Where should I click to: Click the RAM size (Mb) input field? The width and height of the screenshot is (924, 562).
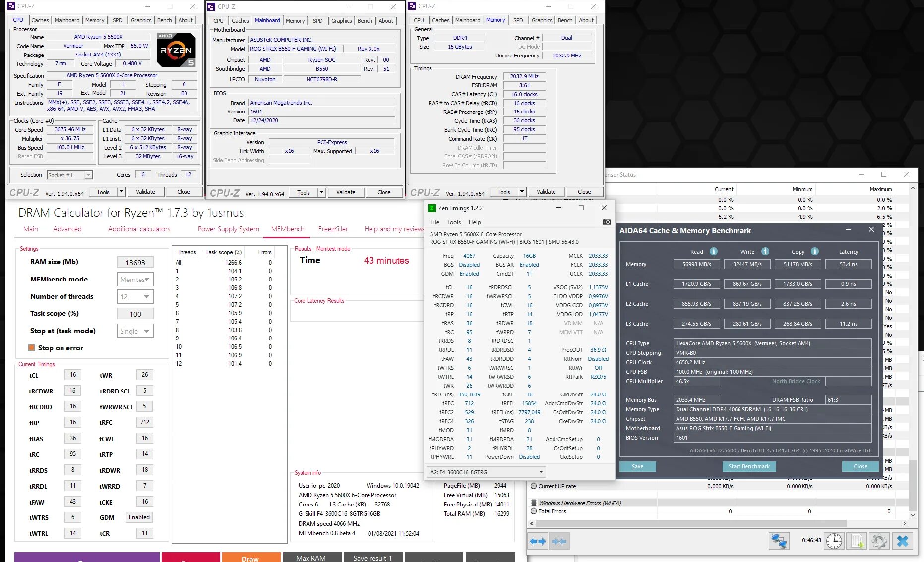[135, 262]
